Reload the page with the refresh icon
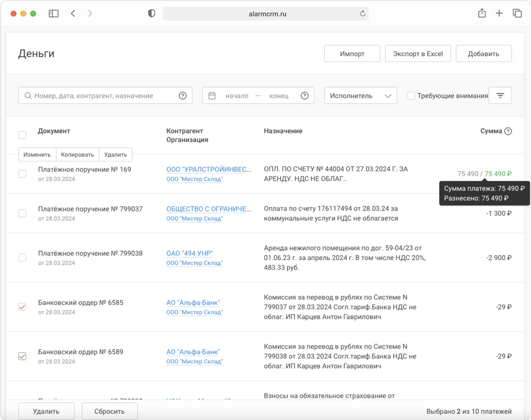 click(362, 14)
